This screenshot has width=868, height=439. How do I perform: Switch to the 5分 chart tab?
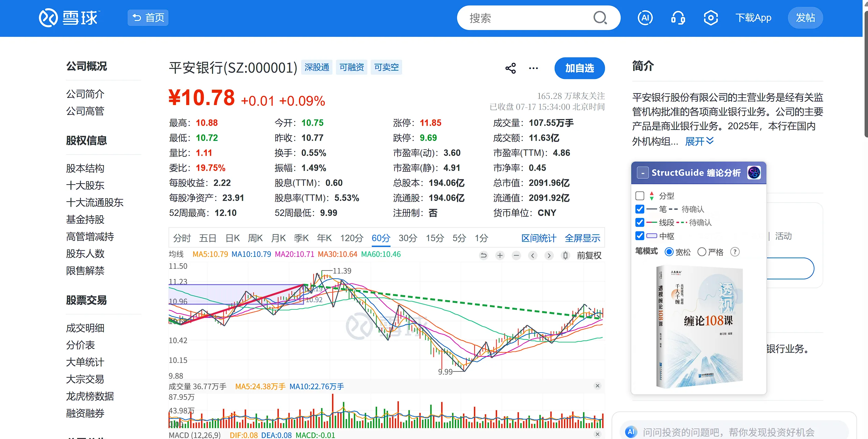coord(459,238)
